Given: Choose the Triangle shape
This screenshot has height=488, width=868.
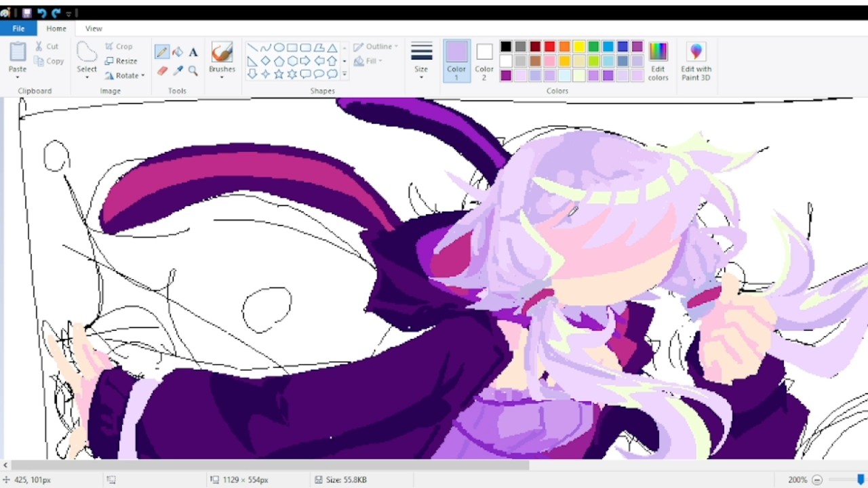Looking at the screenshot, I should [x=332, y=47].
